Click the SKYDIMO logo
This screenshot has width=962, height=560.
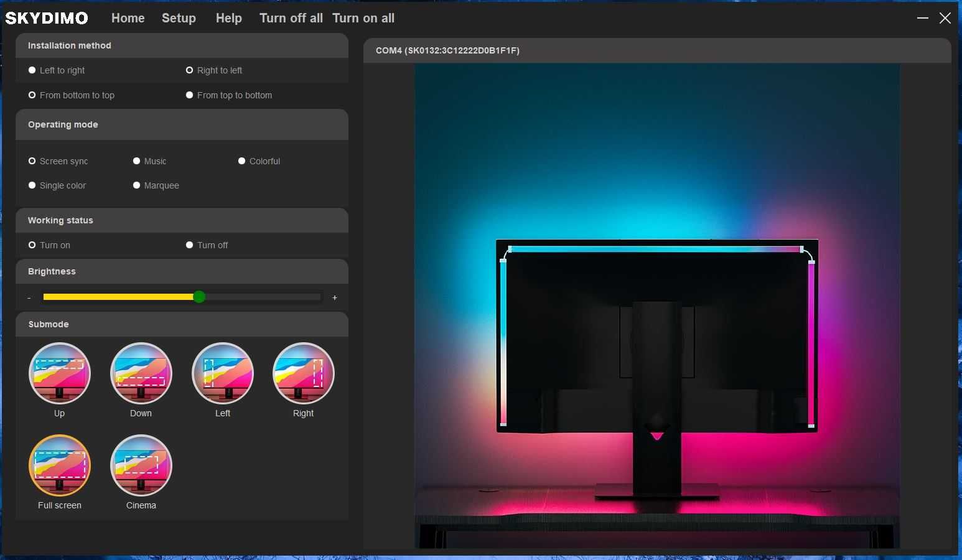[47, 18]
